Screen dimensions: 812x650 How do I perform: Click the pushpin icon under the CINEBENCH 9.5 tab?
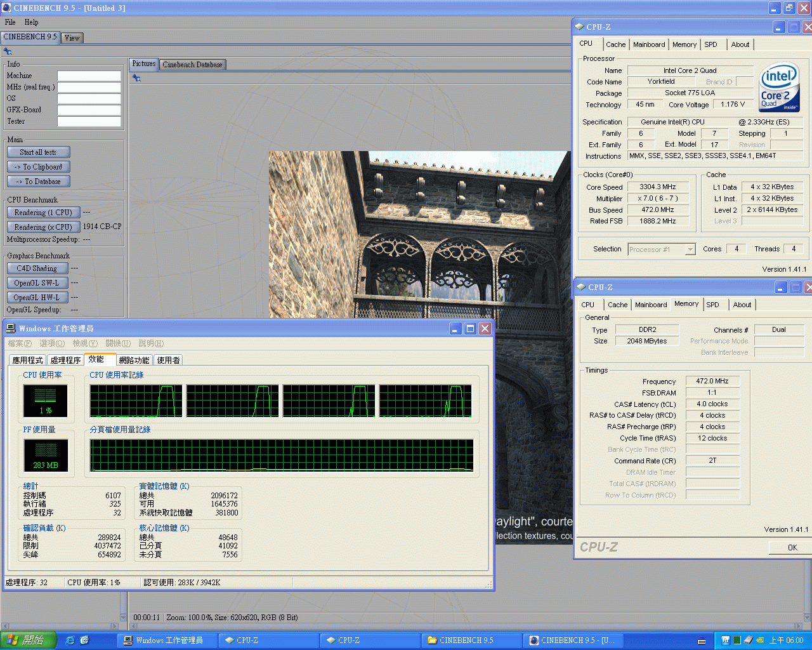click(8, 51)
